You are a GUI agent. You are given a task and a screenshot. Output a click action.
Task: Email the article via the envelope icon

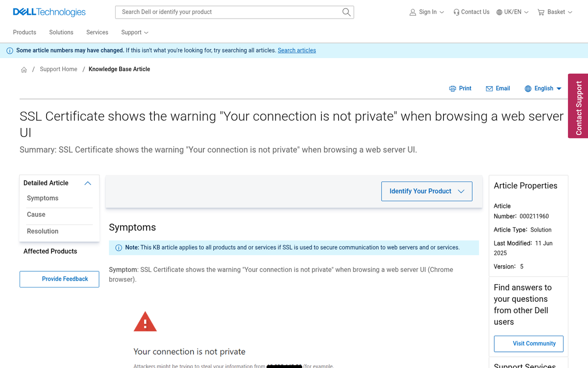coord(489,88)
